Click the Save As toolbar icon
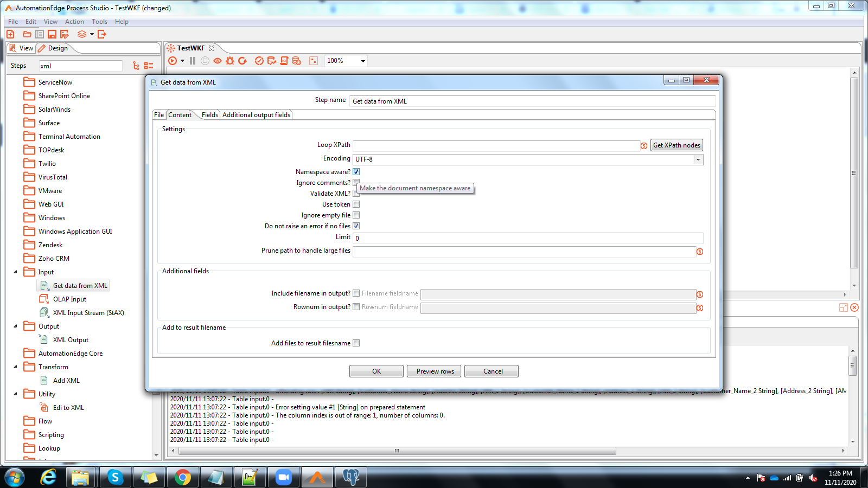 pos(65,34)
